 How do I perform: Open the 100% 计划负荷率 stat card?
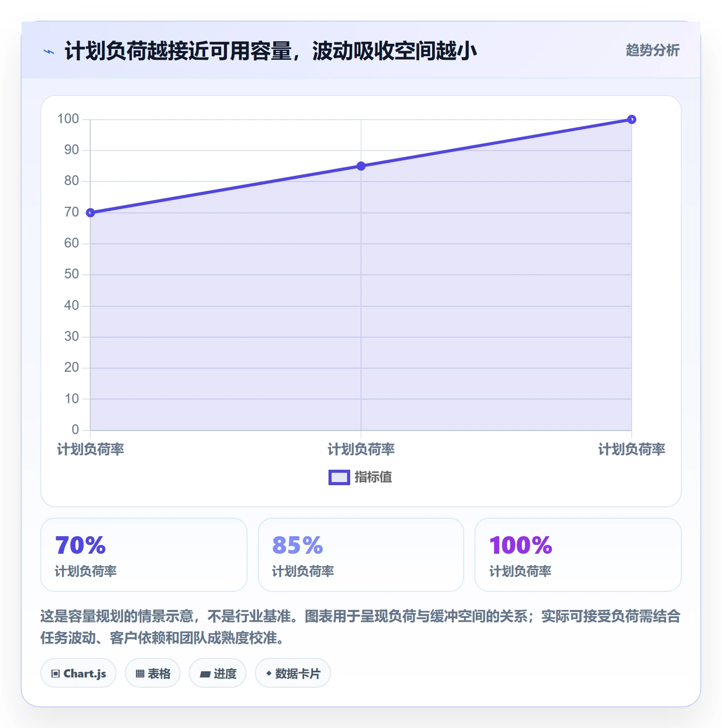578,555
